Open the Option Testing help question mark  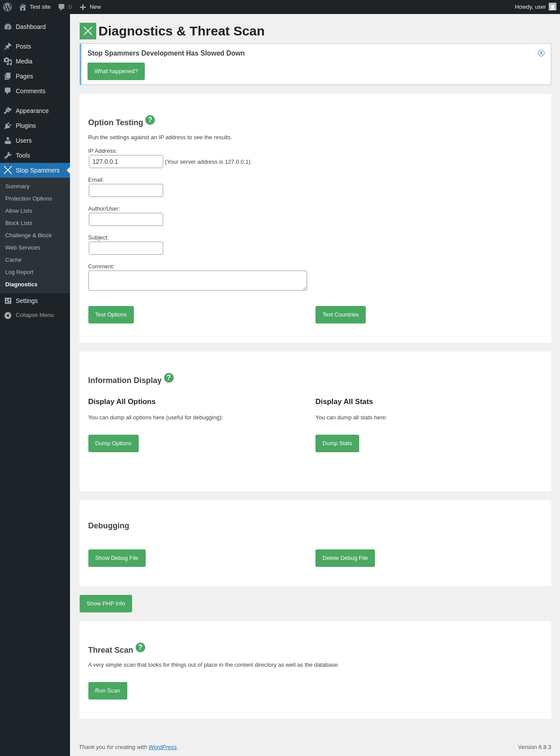click(150, 120)
